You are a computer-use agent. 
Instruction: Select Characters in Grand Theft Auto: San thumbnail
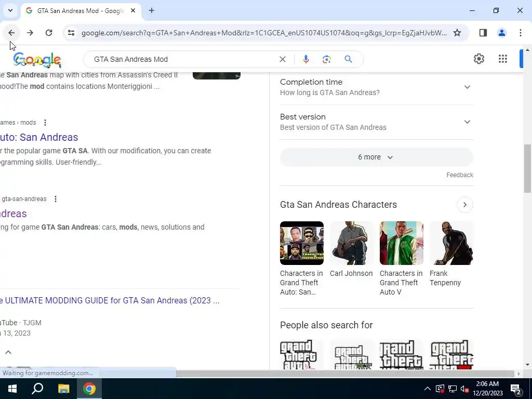click(x=302, y=243)
